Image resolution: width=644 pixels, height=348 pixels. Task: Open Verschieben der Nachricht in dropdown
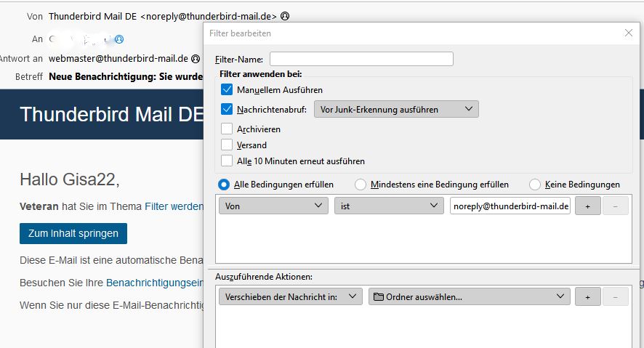(x=290, y=296)
